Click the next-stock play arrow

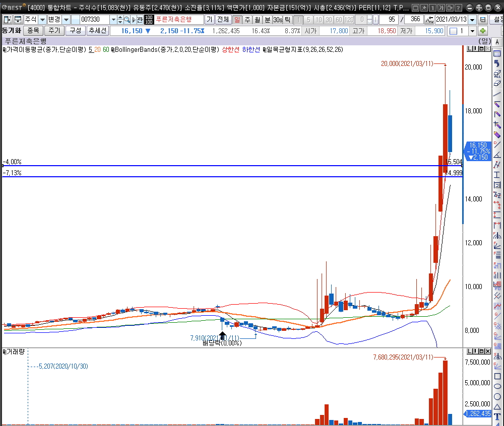click(x=134, y=20)
